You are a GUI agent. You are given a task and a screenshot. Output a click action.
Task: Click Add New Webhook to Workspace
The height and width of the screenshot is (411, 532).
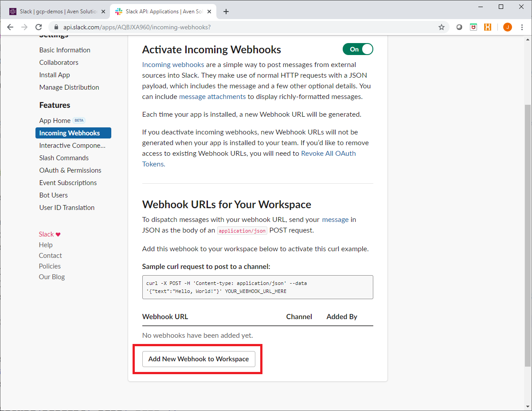[x=199, y=359]
